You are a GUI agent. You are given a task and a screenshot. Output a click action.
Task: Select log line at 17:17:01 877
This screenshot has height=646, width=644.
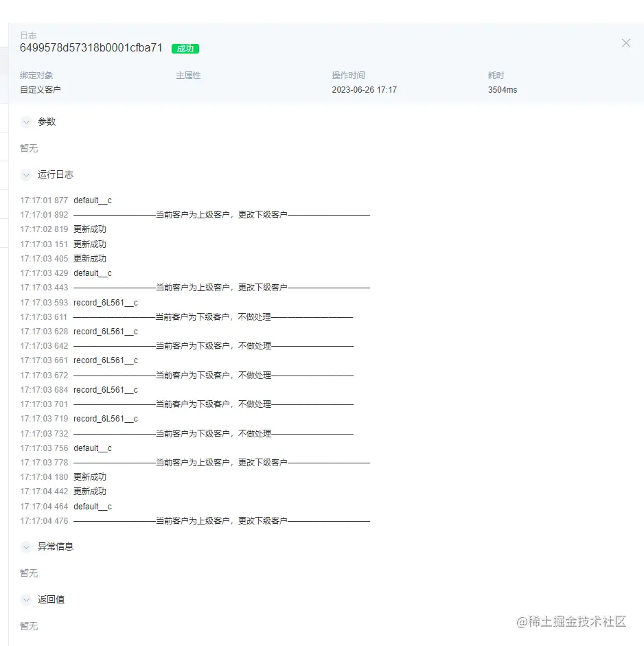(x=66, y=200)
